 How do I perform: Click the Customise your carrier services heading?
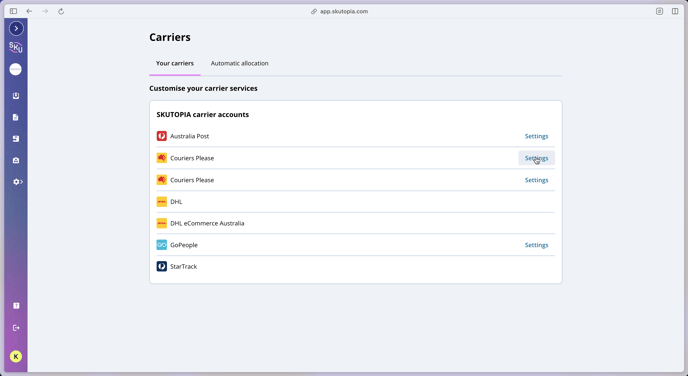point(203,88)
